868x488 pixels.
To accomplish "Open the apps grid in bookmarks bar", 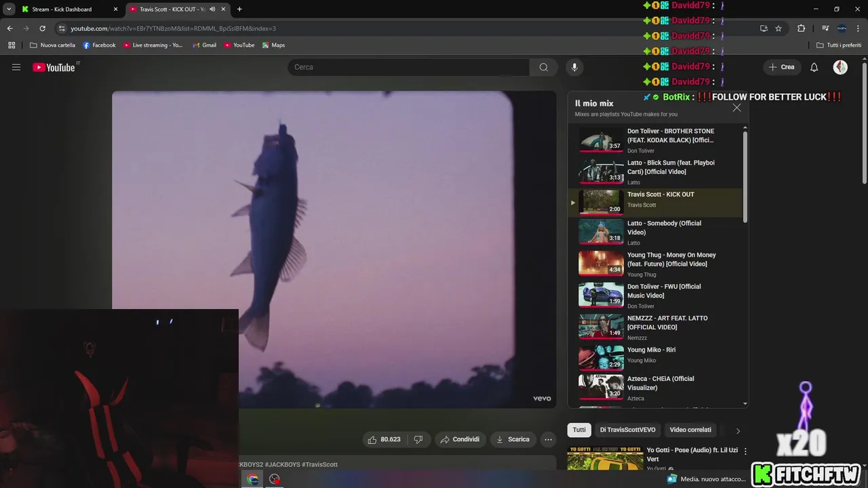I will click(x=12, y=45).
